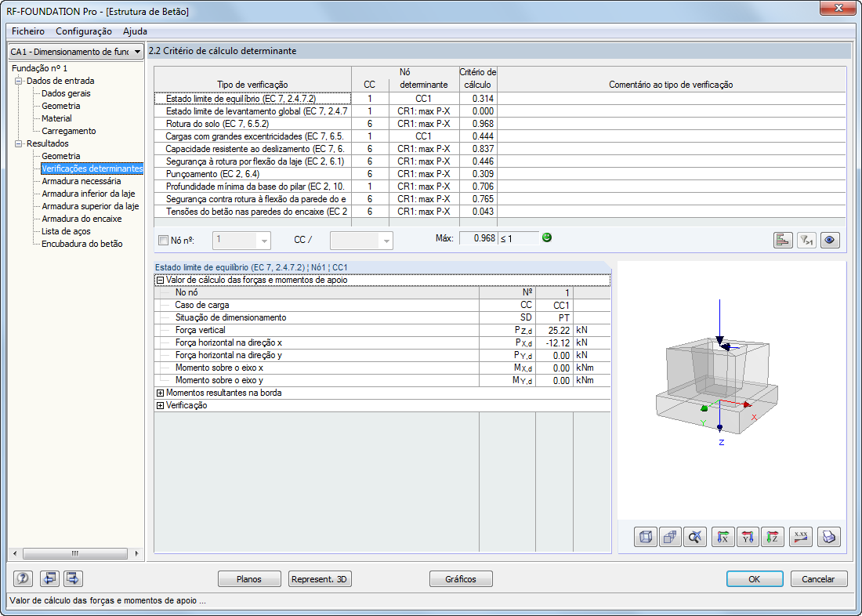
Task: Open help with the question mark icon
Action: pyautogui.click(x=23, y=578)
